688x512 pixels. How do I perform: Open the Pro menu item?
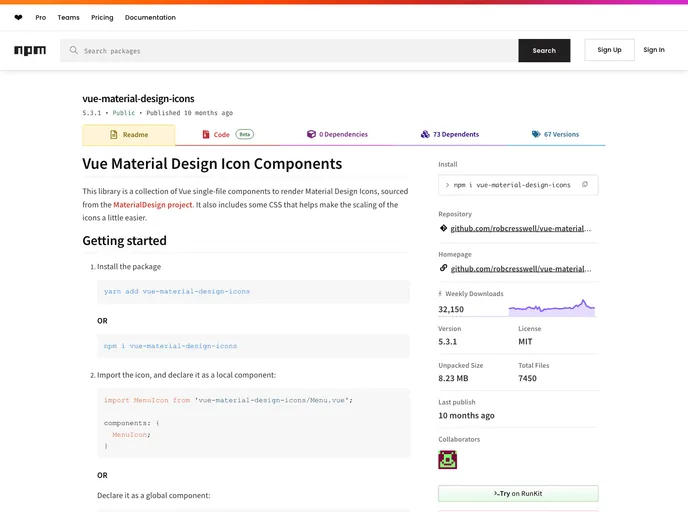(41, 18)
